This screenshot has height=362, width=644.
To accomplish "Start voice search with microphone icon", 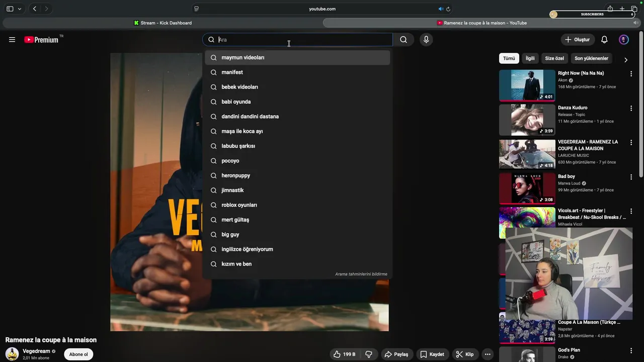I will [426, 40].
